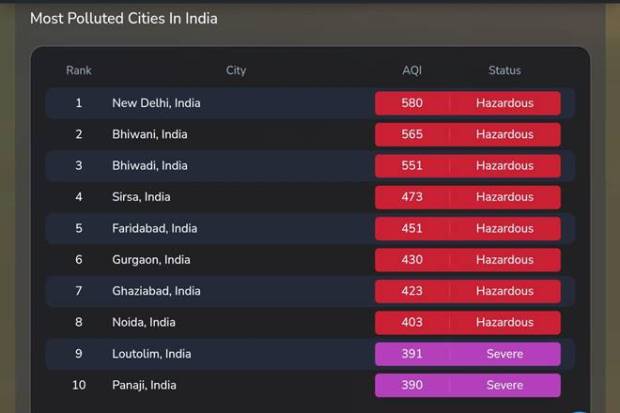Open the Bhiwadi, India entry
The image size is (620, 413).
149,165
